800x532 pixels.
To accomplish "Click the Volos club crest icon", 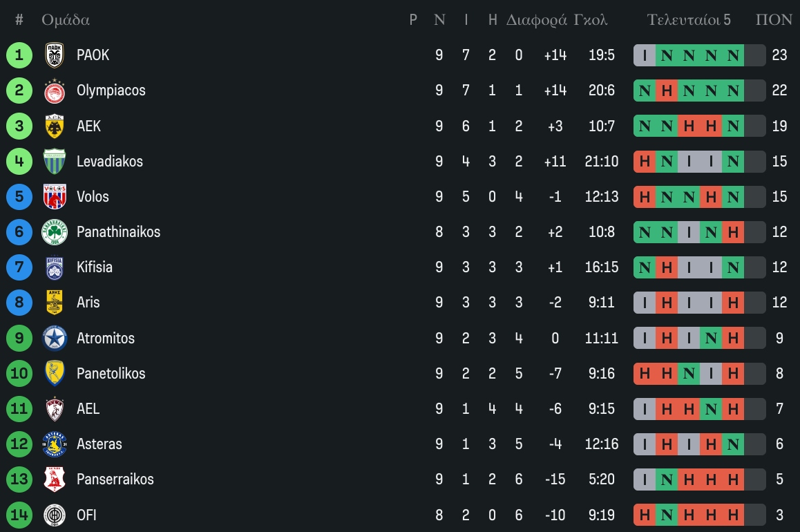I will [55, 197].
